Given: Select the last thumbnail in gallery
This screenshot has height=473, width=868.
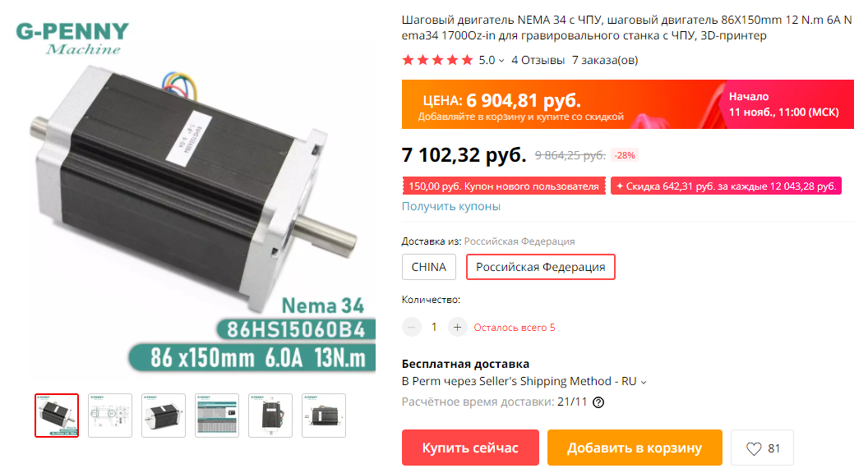Looking at the screenshot, I should coord(324,416).
